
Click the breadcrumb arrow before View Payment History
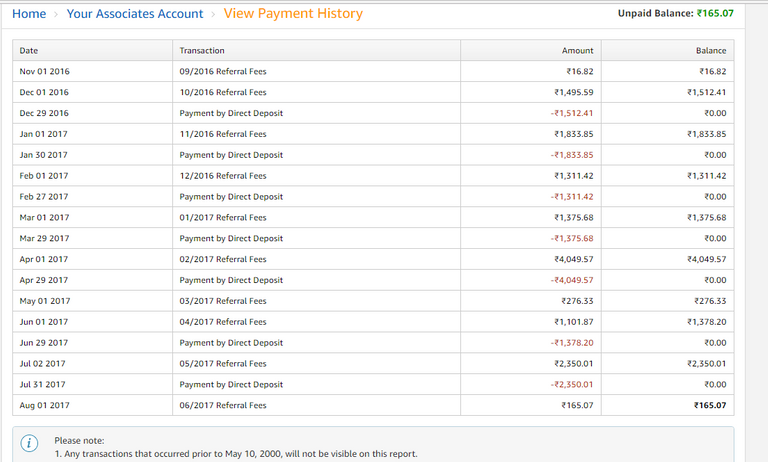point(214,14)
